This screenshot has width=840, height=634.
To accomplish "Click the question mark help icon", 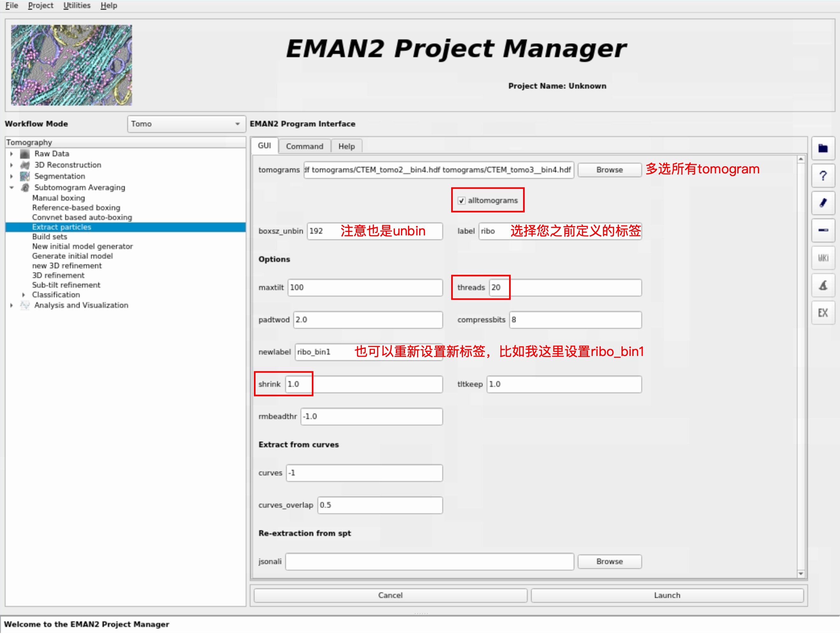I will pos(823,176).
